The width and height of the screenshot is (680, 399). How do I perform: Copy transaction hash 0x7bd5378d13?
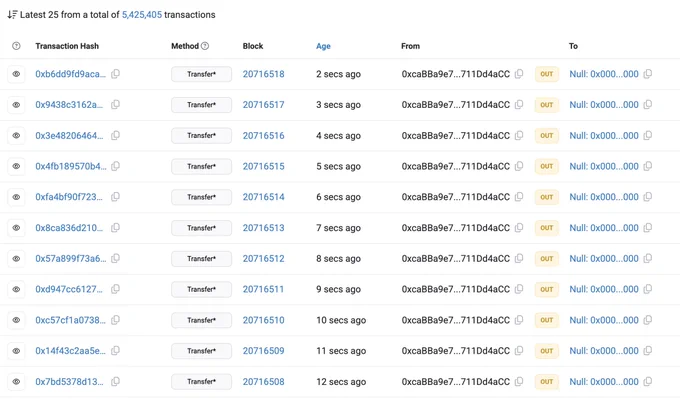pos(115,382)
